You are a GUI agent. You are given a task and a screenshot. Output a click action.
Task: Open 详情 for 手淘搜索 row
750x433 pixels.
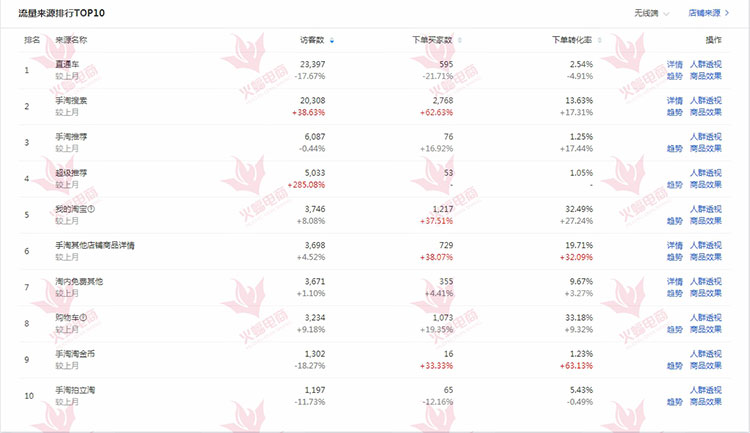[x=675, y=100]
